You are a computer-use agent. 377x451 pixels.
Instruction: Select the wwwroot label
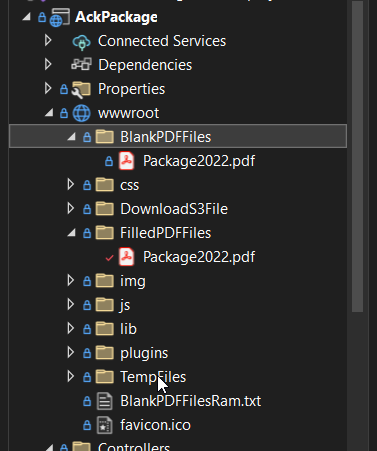(x=128, y=113)
